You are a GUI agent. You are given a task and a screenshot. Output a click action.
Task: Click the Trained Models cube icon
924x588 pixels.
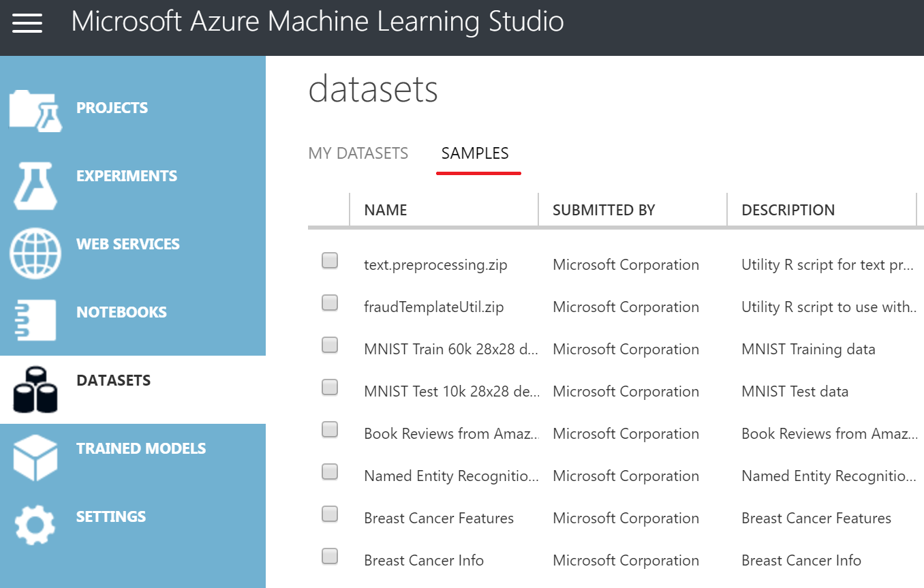[x=35, y=457]
